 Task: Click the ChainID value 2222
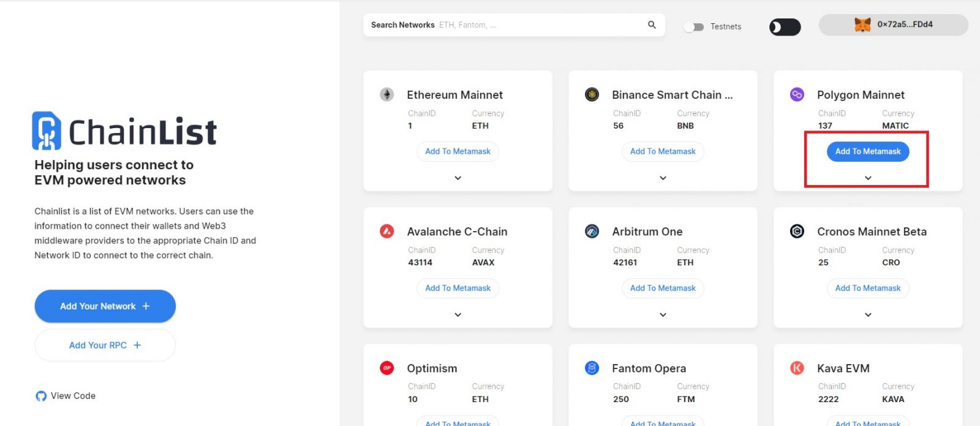(x=828, y=399)
